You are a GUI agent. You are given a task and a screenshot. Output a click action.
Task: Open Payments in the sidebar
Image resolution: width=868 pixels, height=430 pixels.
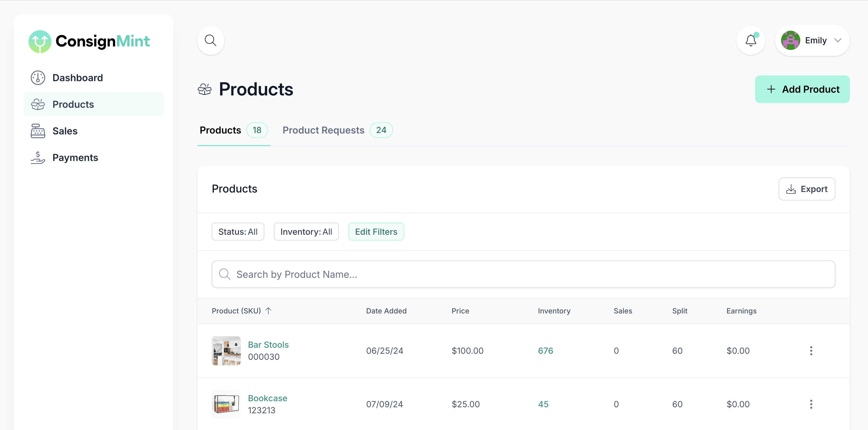(75, 158)
